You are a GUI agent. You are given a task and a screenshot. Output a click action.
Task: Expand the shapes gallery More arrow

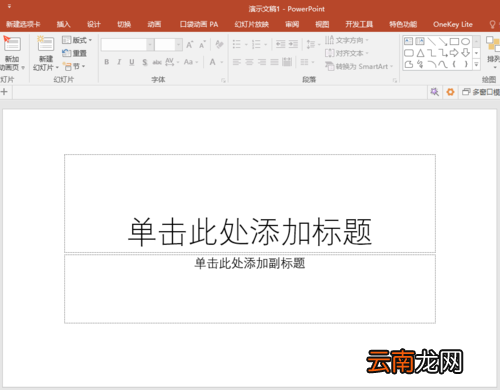click(x=477, y=65)
